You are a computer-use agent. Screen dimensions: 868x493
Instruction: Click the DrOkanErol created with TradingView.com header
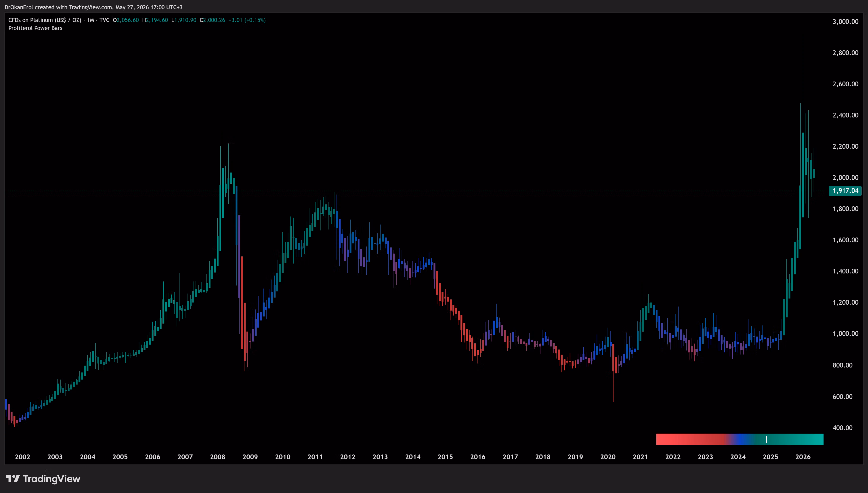tap(93, 7)
